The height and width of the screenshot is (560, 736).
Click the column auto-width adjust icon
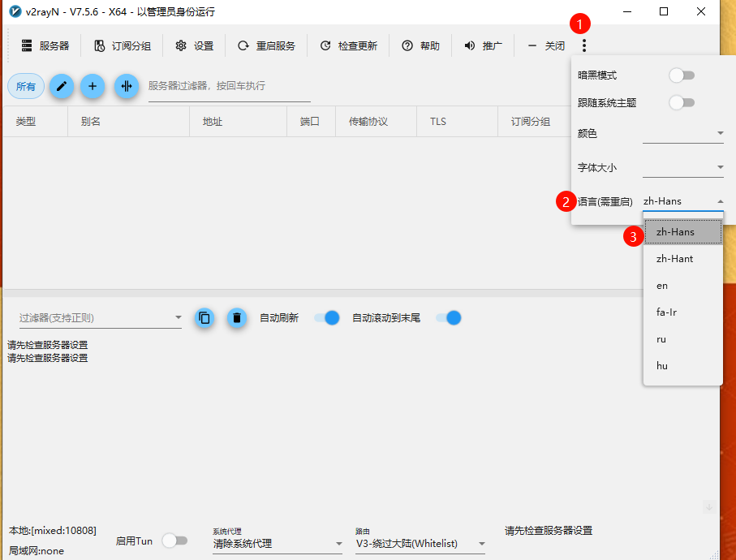(127, 86)
